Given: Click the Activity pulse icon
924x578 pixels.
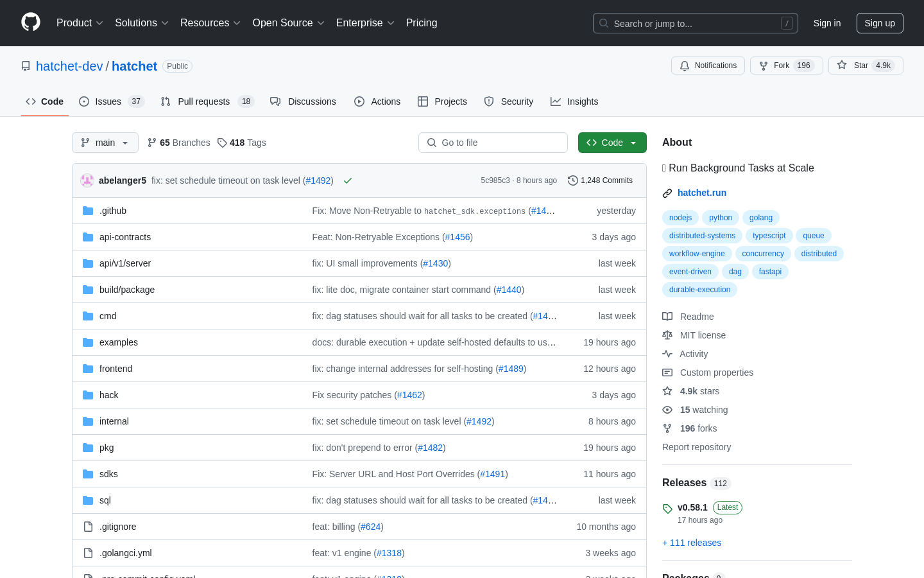Looking at the screenshot, I should pos(667,354).
